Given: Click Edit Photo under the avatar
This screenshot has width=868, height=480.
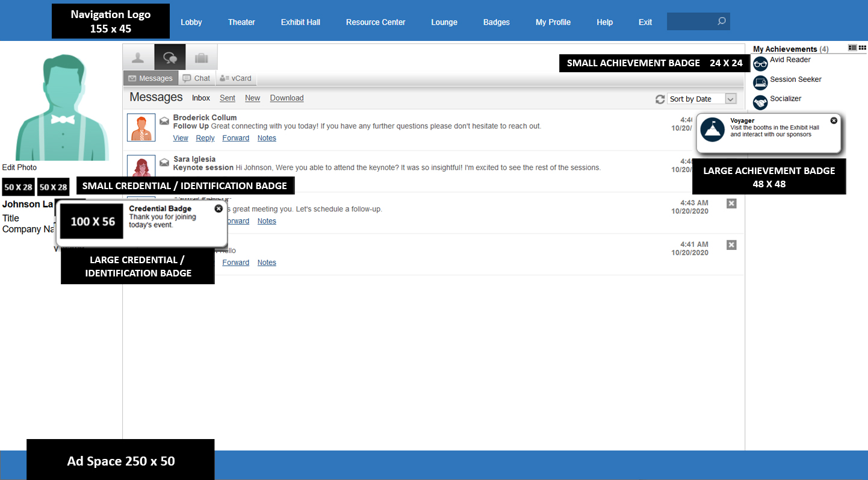Looking at the screenshot, I should pyautogui.click(x=19, y=167).
